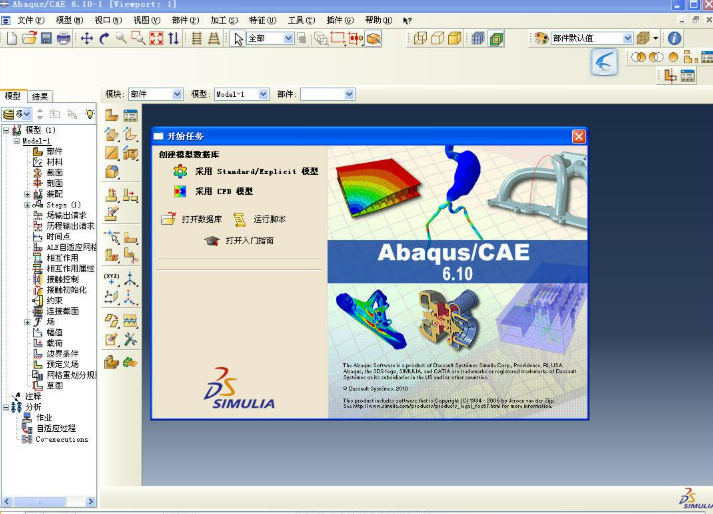
Task: Click the Cycle Views arrows icon
Action: point(174,38)
